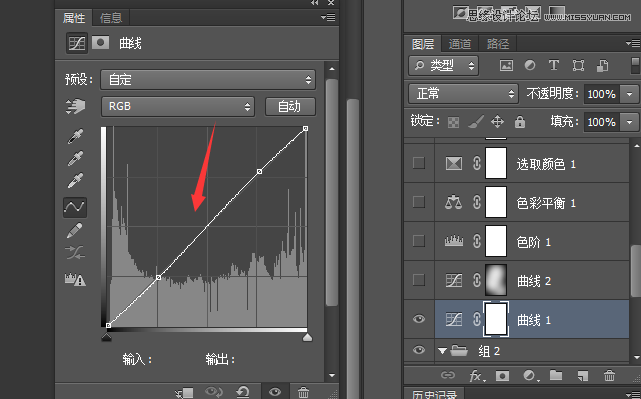This screenshot has width=641, height=399.
Task: Delete layer trash icon in Layers panel
Action: click(x=609, y=375)
